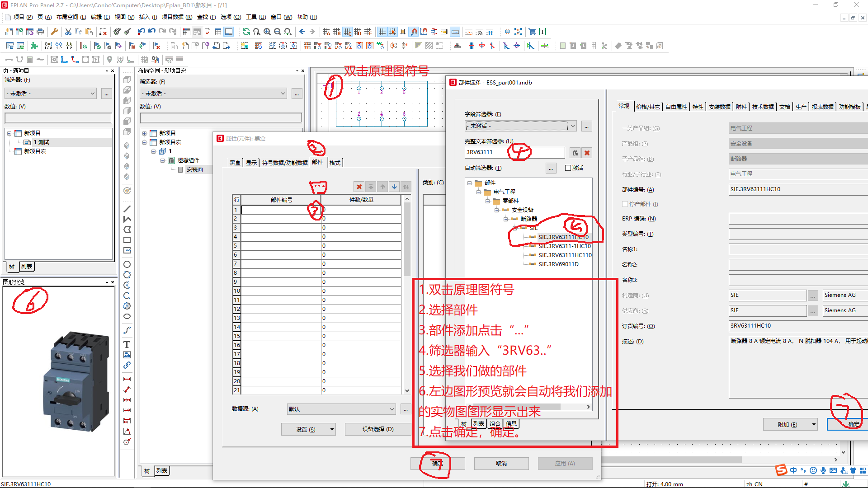Delete part row with the red X icon
The image size is (868, 488).
(x=359, y=187)
